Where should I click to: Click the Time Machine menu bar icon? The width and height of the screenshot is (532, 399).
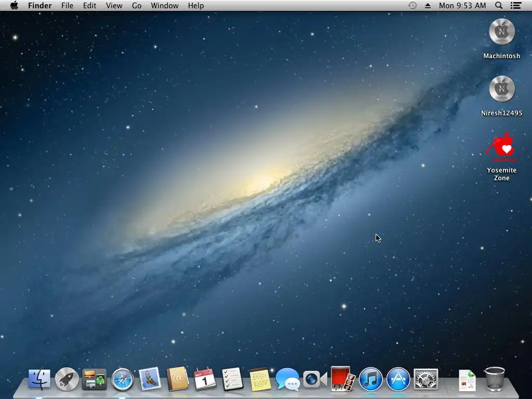click(412, 5)
